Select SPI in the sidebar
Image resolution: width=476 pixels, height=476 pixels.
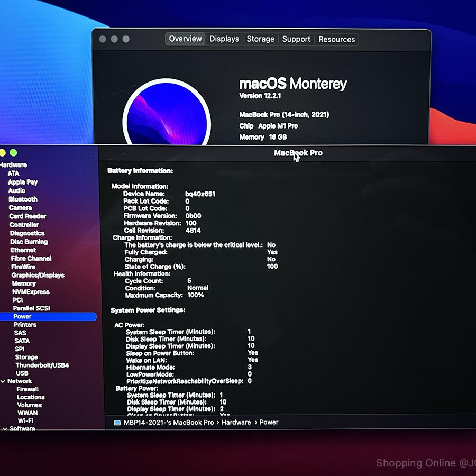[20, 349]
